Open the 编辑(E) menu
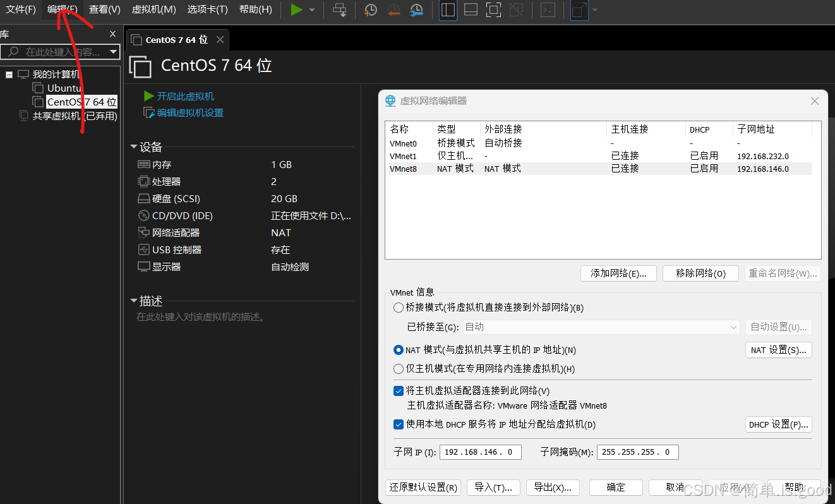The height and width of the screenshot is (504, 835). pos(62,9)
